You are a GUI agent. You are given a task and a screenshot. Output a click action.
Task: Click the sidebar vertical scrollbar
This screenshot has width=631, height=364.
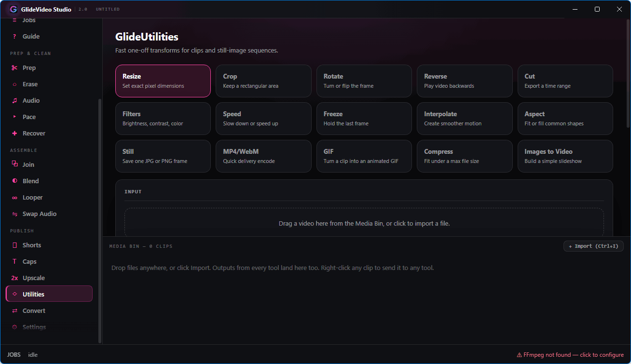(x=100, y=221)
